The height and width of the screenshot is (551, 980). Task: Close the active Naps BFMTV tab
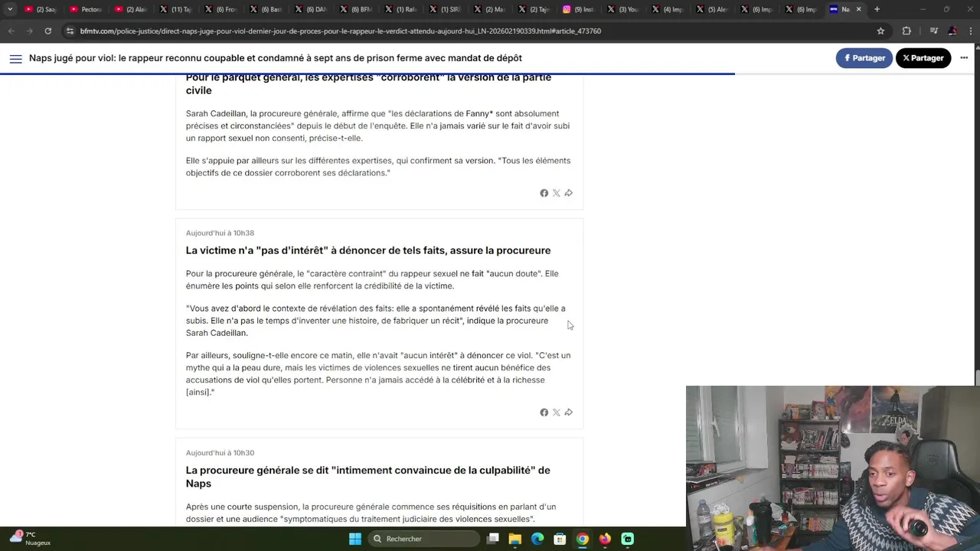[858, 9]
